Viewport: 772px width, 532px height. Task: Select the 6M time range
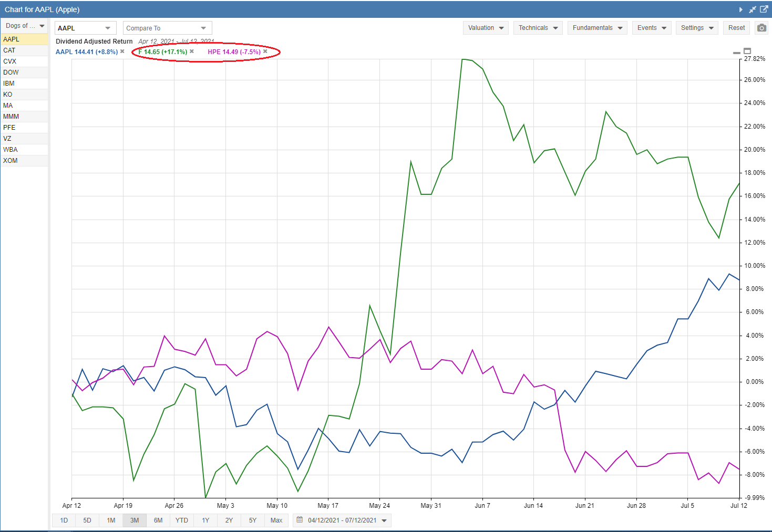[158, 520]
